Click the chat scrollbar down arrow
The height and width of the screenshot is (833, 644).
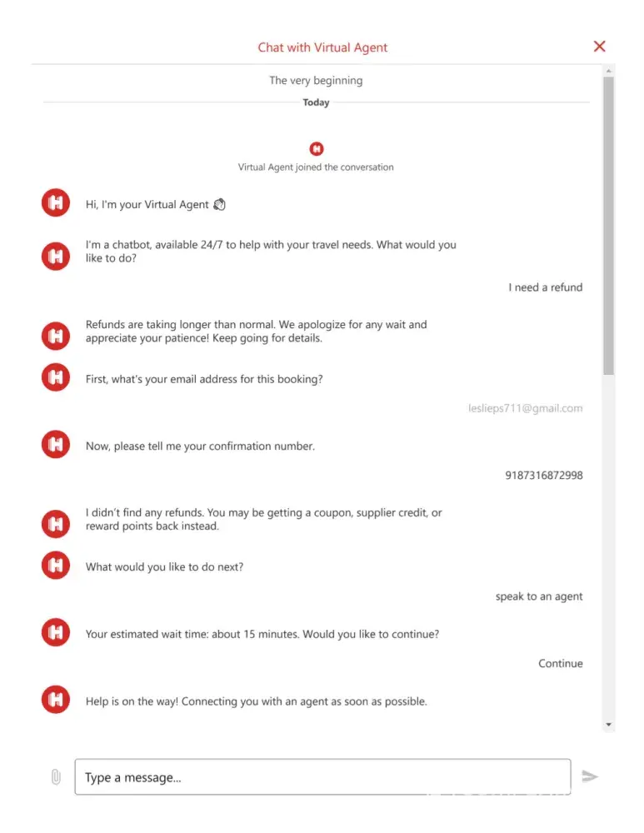click(x=609, y=725)
